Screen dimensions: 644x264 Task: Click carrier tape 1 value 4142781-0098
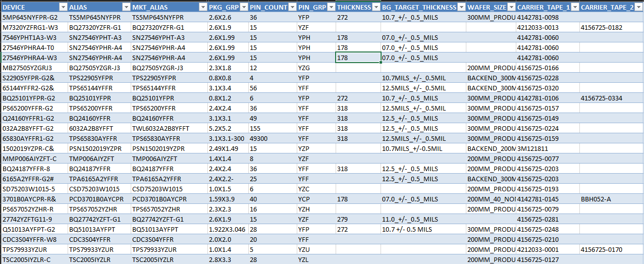pos(547,17)
